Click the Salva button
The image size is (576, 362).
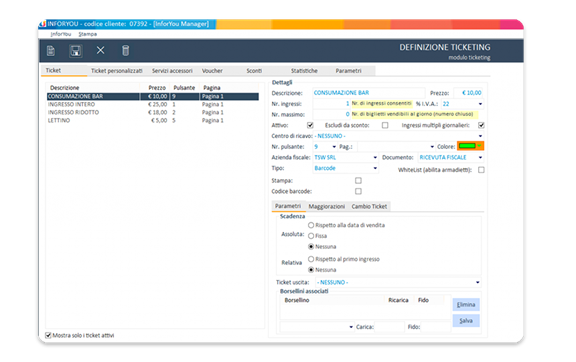pos(466,320)
